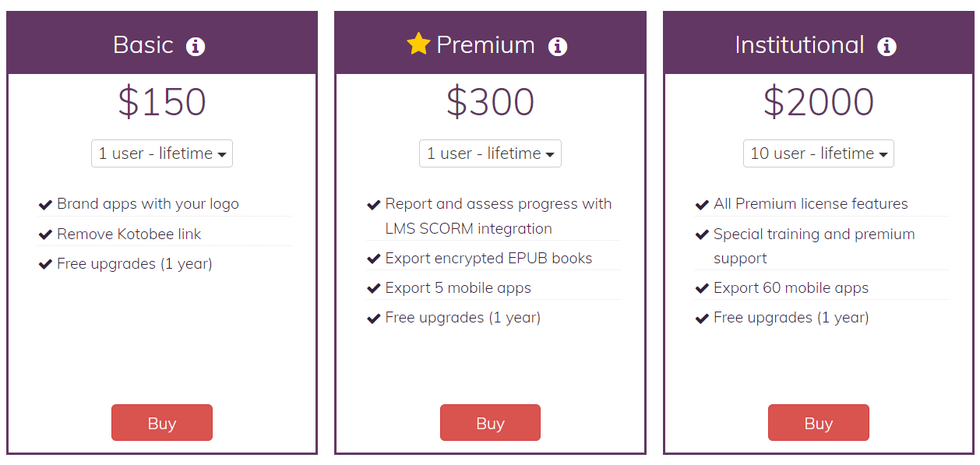Buy the Basic license
Screen dimensions: 980x465
(x=162, y=423)
